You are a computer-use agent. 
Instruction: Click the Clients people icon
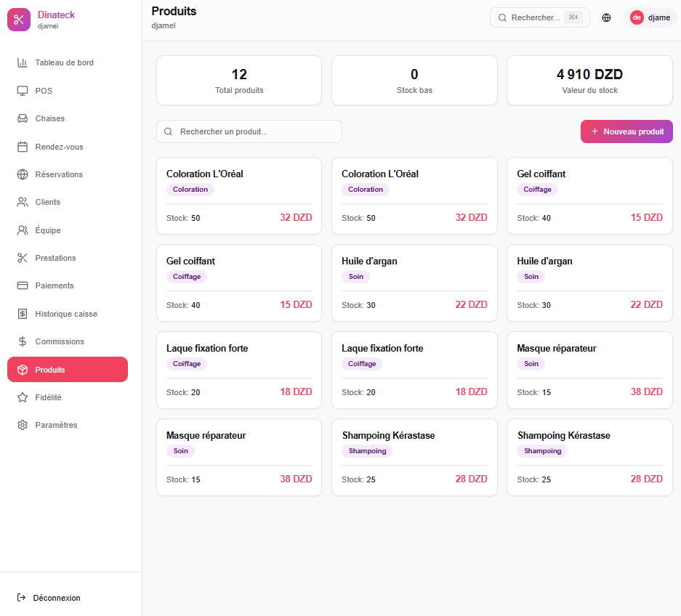(22, 202)
